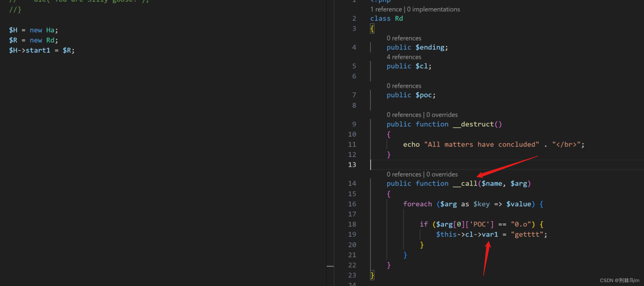Place cursor on '$cl' property declaration
644x286 pixels.
[x=422, y=66]
